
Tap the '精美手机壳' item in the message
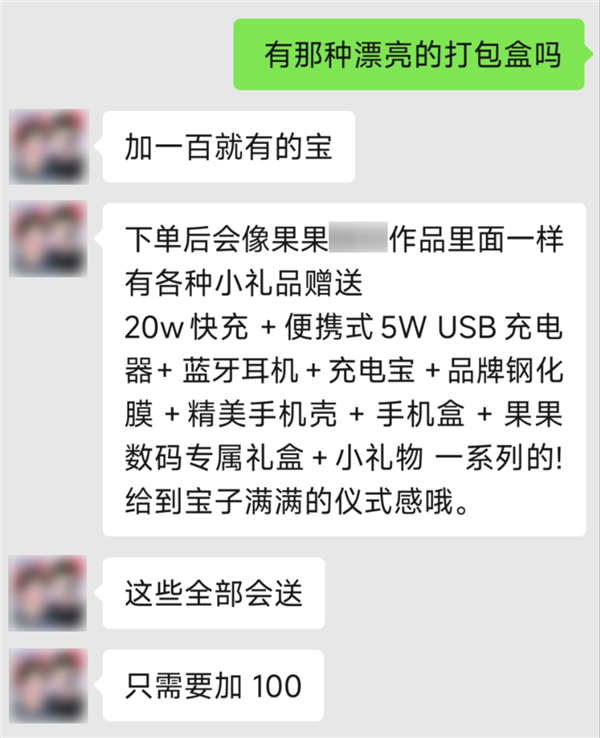point(262,414)
